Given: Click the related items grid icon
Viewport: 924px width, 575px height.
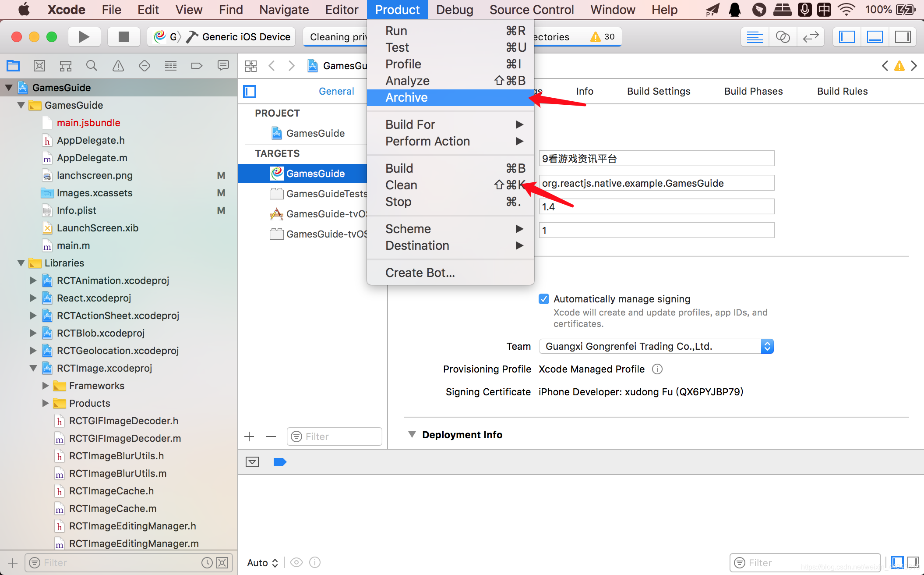Looking at the screenshot, I should (251, 66).
